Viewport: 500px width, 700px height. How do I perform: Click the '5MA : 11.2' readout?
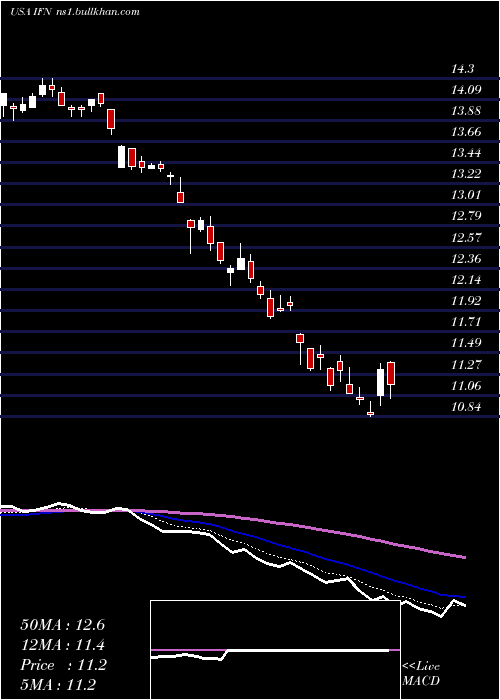tap(58, 685)
